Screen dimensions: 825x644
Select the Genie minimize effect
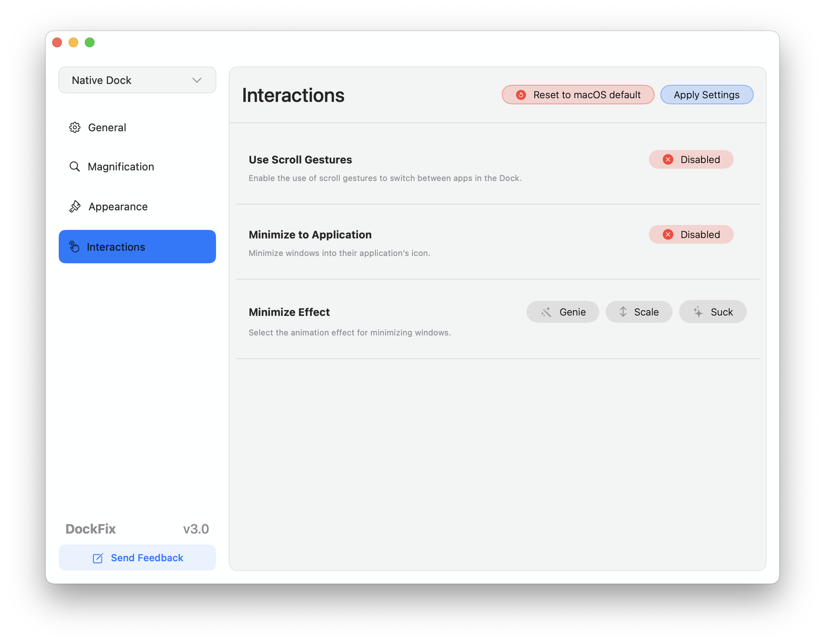[562, 312]
